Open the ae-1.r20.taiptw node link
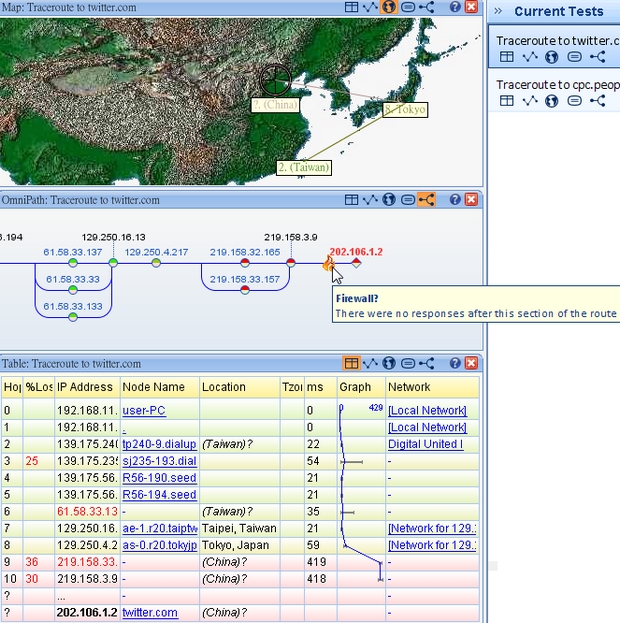Viewport: 620px width, 623px height. tap(160, 528)
